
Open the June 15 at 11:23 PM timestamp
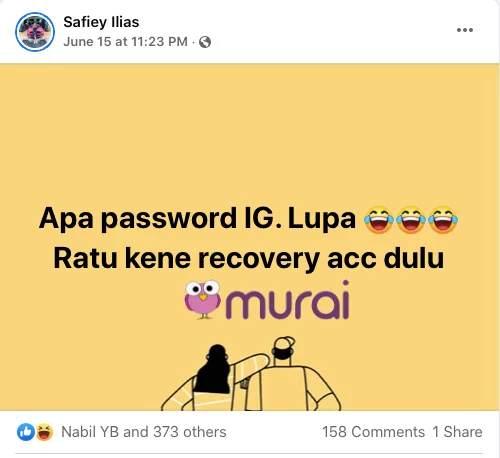(125, 42)
